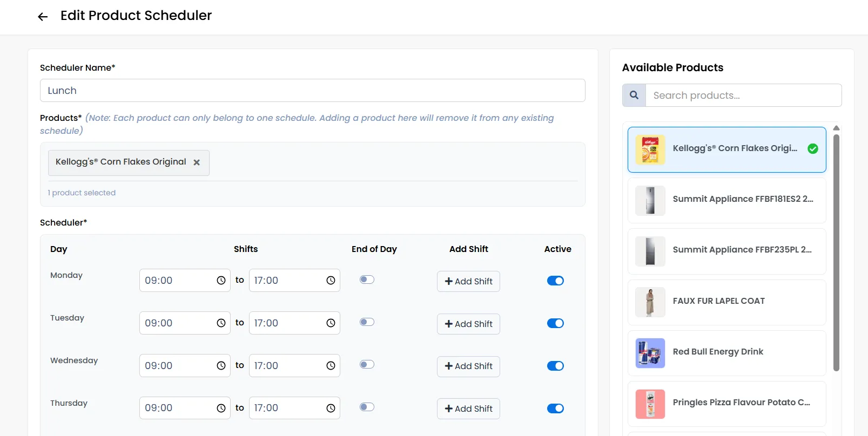Select Summit Appliance FFBF181ES2 product thumbnail
Screen dimensions: 868x436
650,201
